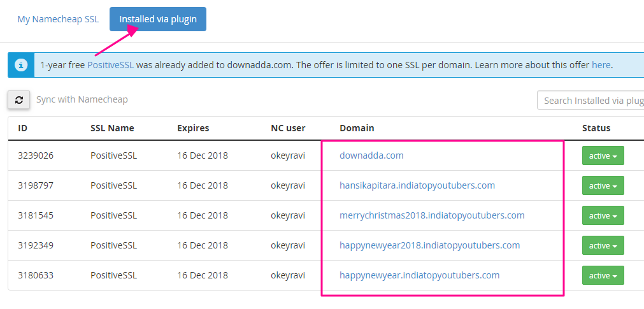Focus the Search Installed via plugin field
The image size is (644, 309).
[590, 100]
